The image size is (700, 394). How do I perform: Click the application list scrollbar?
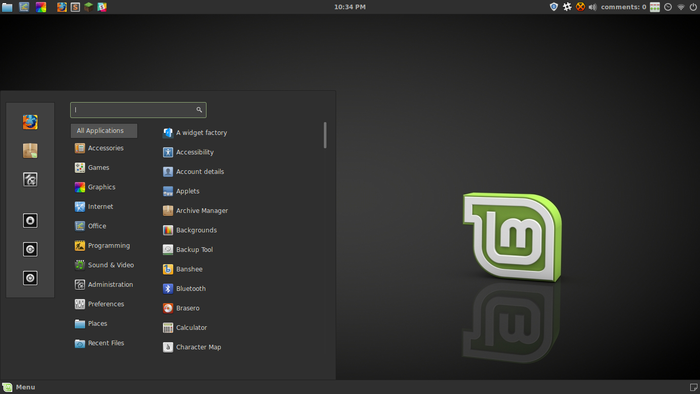[x=325, y=135]
